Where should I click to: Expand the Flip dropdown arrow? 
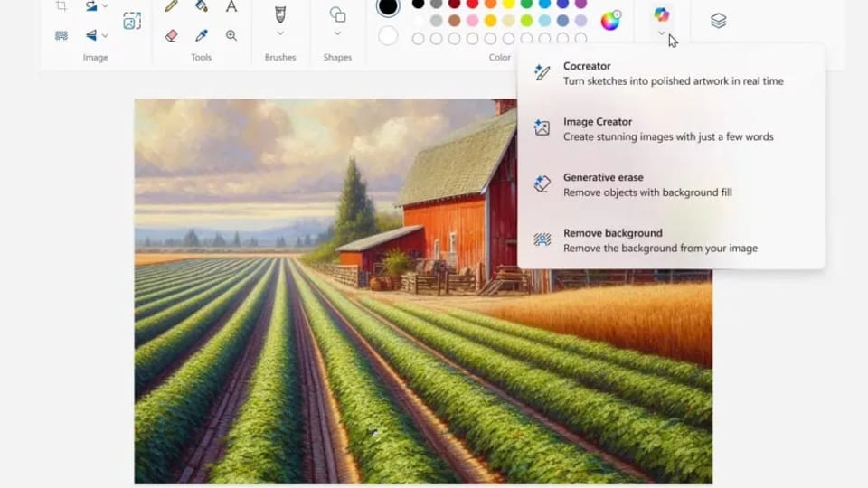[x=105, y=36]
